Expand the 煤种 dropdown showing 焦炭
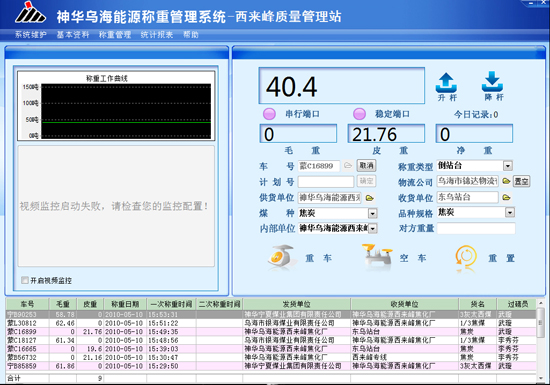The image size is (550, 385). [x=373, y=213]
